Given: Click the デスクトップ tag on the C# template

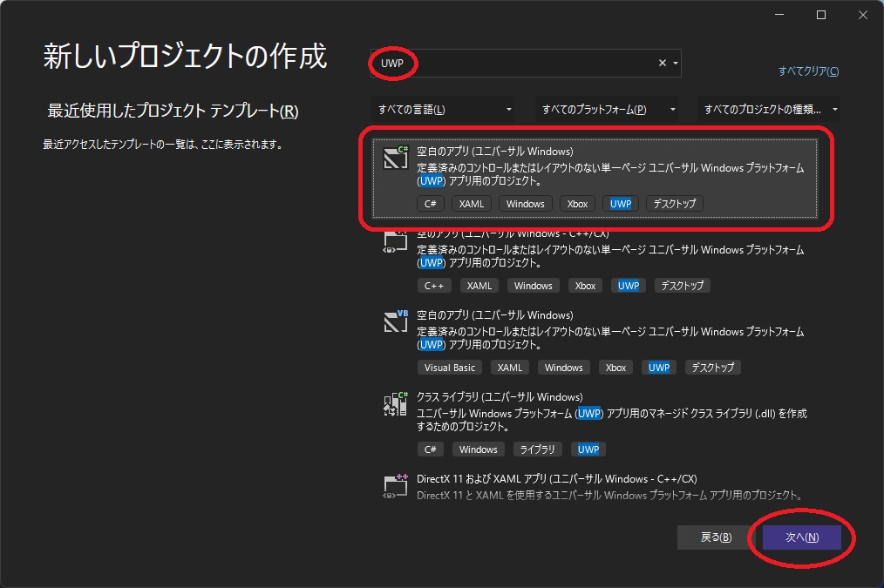Looking at the screenshot, I should (x=675, y=204).
